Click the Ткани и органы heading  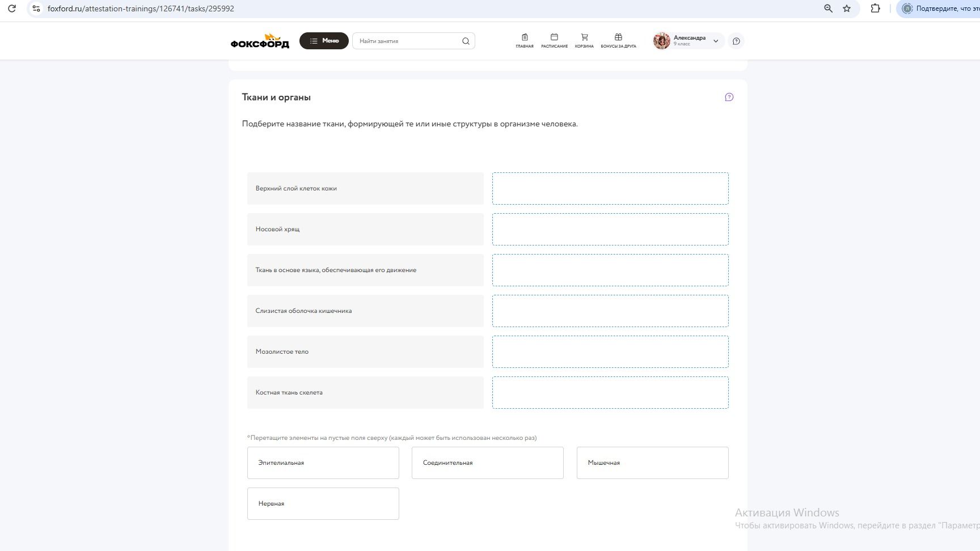[x=276, y=97]
